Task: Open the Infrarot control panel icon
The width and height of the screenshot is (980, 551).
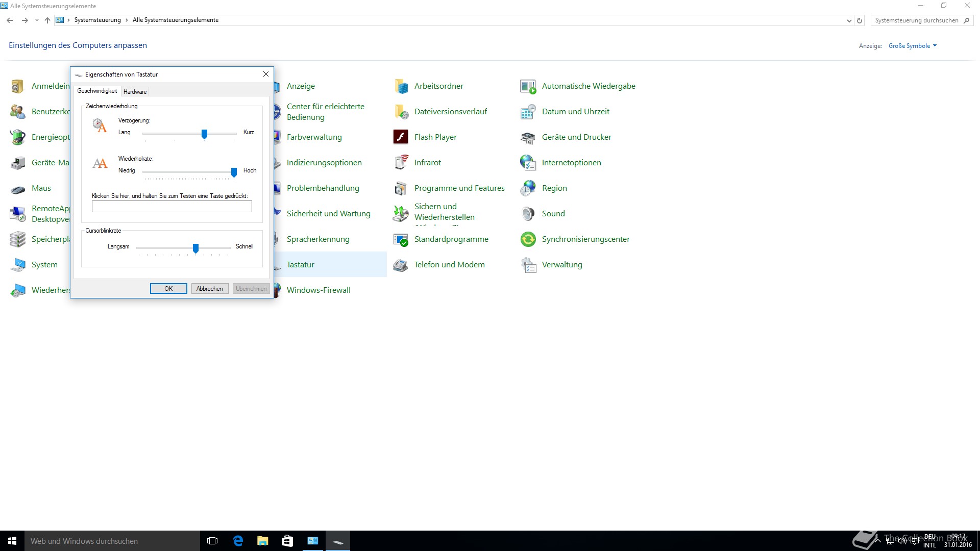Action: (x=401, y=162)
